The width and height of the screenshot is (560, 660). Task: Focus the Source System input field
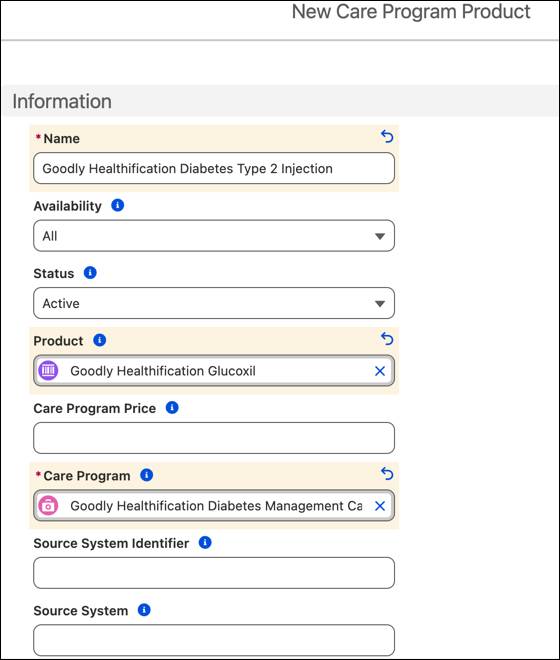click(214, 640)
